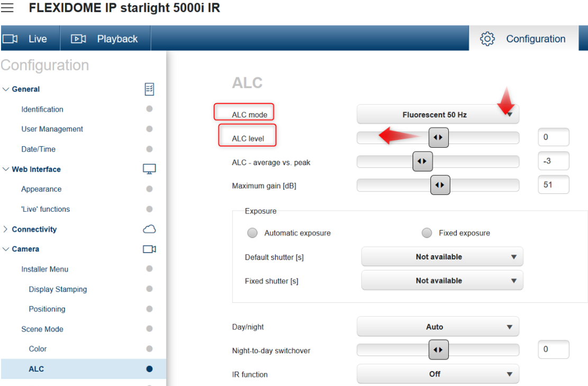The image size is (588, 386).
Task: Click the status dot beside Date/Time
Action: click(x=149, y=149)
